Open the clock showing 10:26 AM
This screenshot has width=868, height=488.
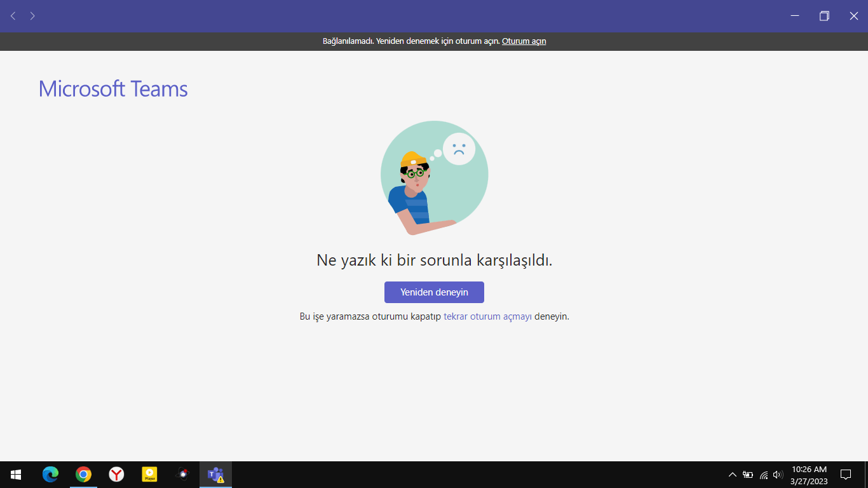(809, 475)
